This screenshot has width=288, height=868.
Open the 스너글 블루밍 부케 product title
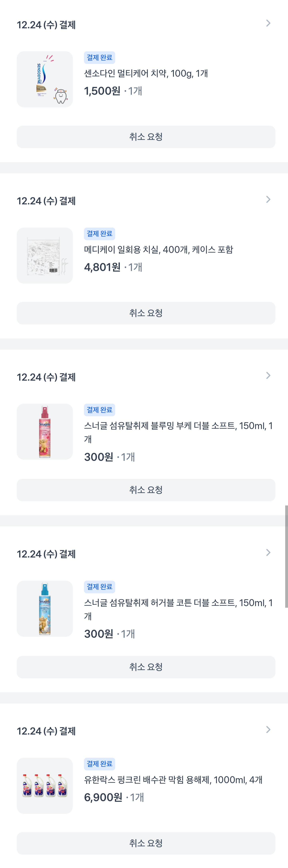[x=178, y=426]
